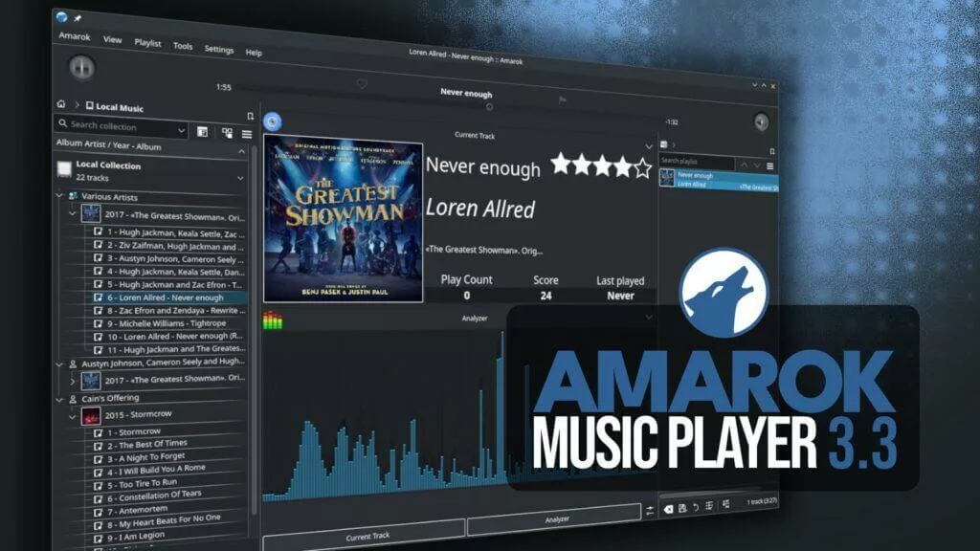Undo the last playlist change
Image resolution: width=980 pixels, height=551 pixels.
pos(696,507)
